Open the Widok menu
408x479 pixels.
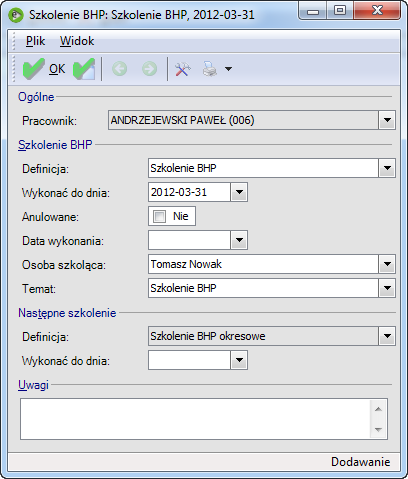(77, 41)
